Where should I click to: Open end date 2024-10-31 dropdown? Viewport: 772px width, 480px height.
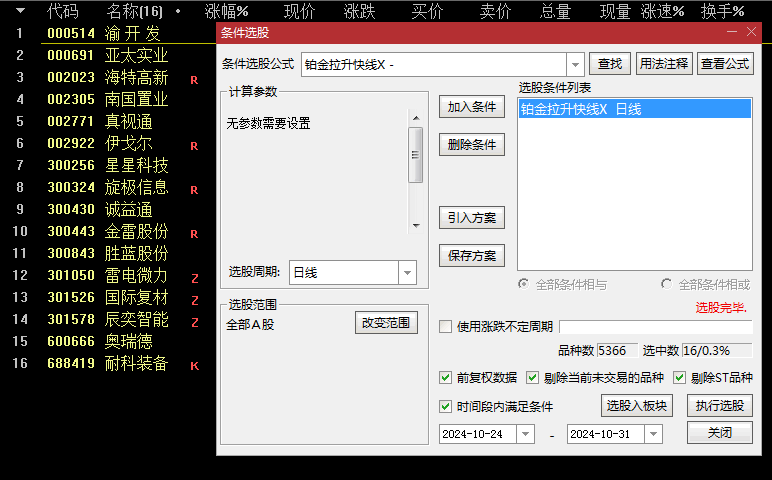point(653,434)
